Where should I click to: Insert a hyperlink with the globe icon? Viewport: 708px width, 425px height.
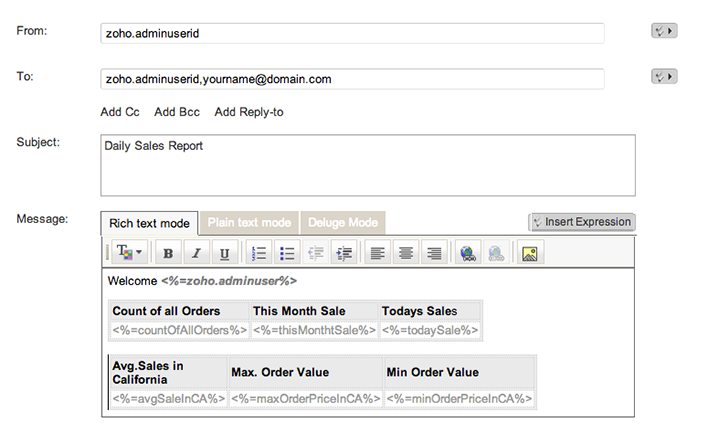467,253
